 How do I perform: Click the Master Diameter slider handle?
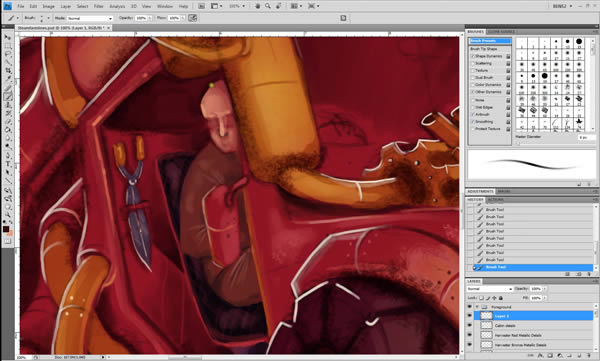click(518, 143)
